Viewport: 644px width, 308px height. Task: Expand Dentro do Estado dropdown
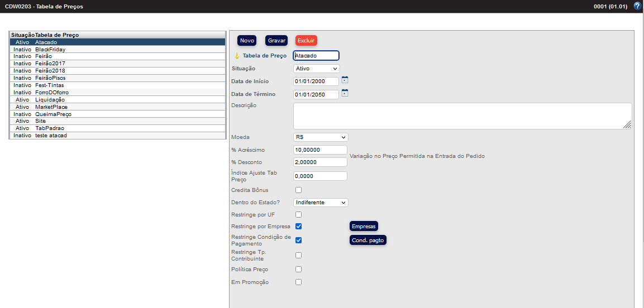[321, 203]
